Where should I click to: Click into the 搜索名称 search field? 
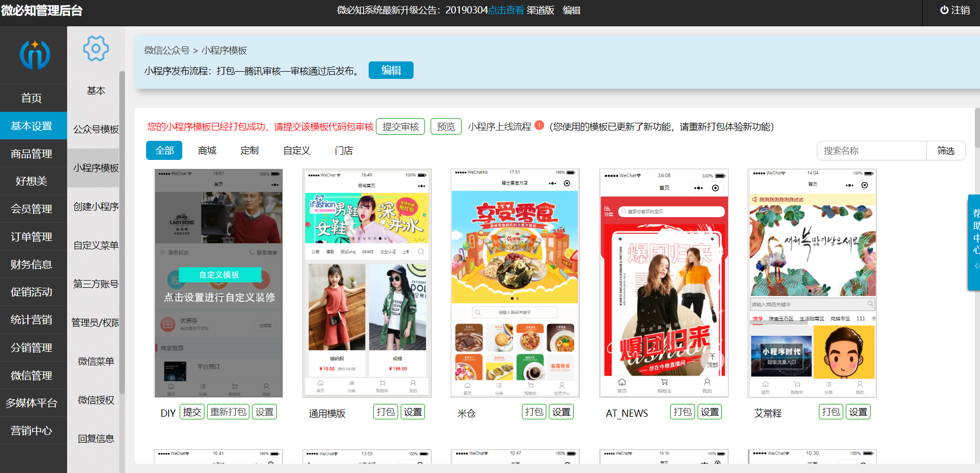[872, 151]
